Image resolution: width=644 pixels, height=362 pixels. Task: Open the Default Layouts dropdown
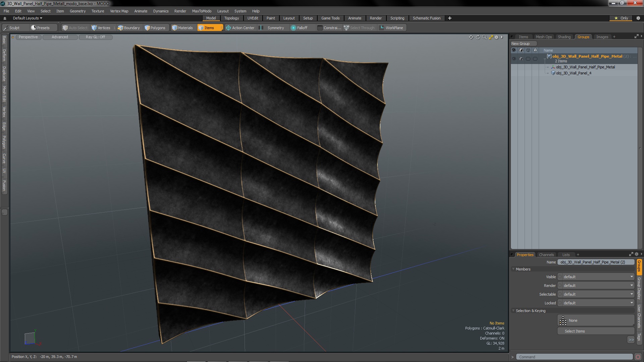28,18
